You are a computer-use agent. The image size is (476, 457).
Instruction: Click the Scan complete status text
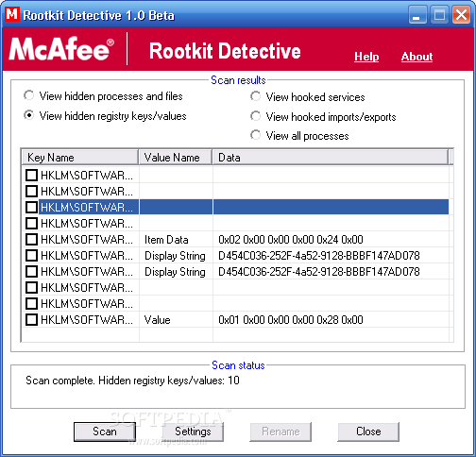coord(132,381)
